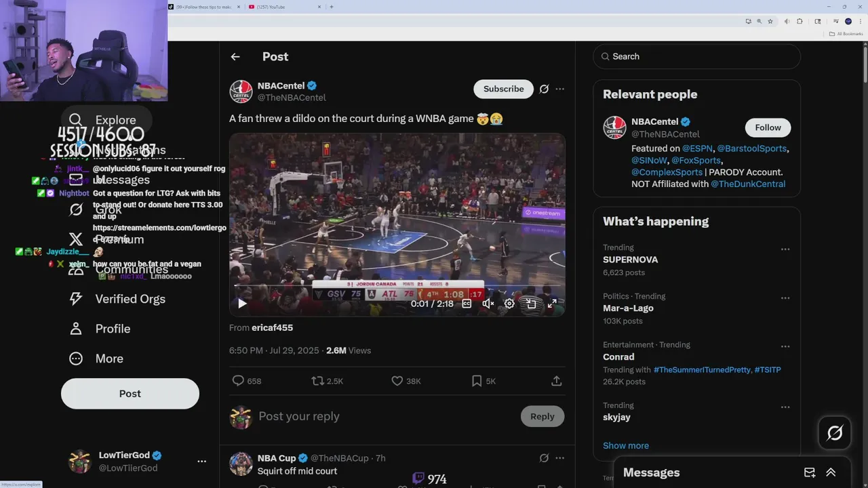Go back using the Post header arrow
This screenshot has height=488, width=868.
[x=235, y=57]
